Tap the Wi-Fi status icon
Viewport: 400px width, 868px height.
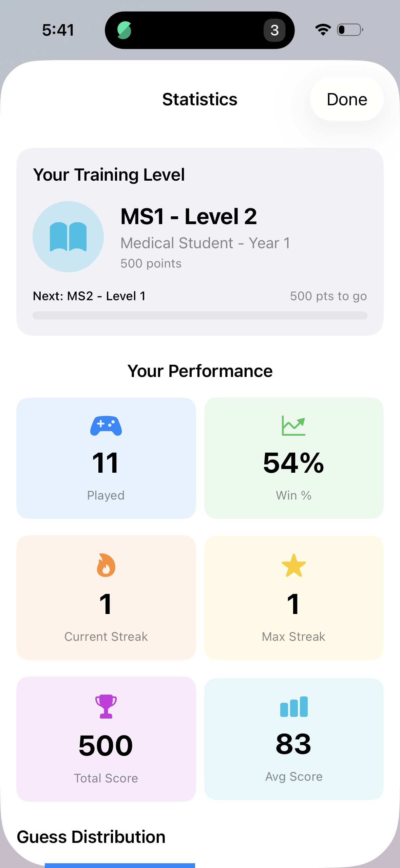323,30
